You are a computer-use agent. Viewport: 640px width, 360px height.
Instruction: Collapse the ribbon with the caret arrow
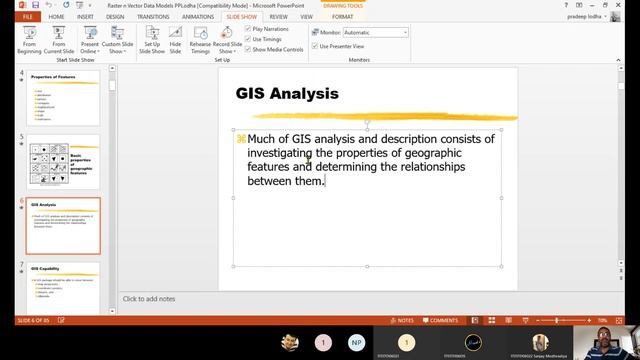pyautogui.click(x=618, y=60)
